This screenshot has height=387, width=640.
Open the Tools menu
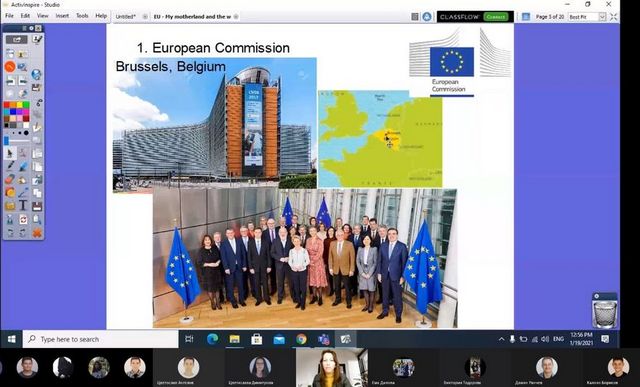click(x=82, y=16)
